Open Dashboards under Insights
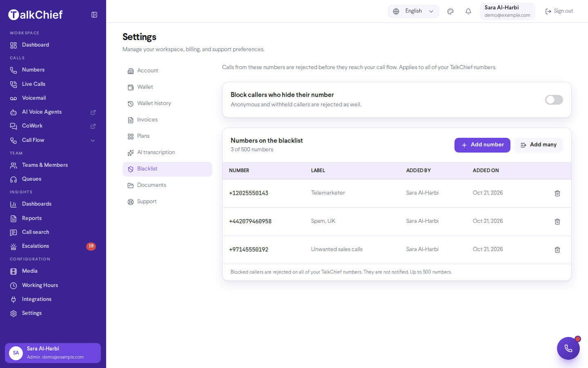This screenshot has width=588, height=368. pos(53,204)
